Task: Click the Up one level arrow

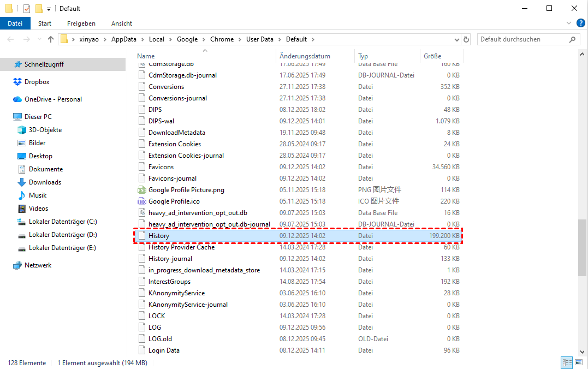Action: point(51,39)
